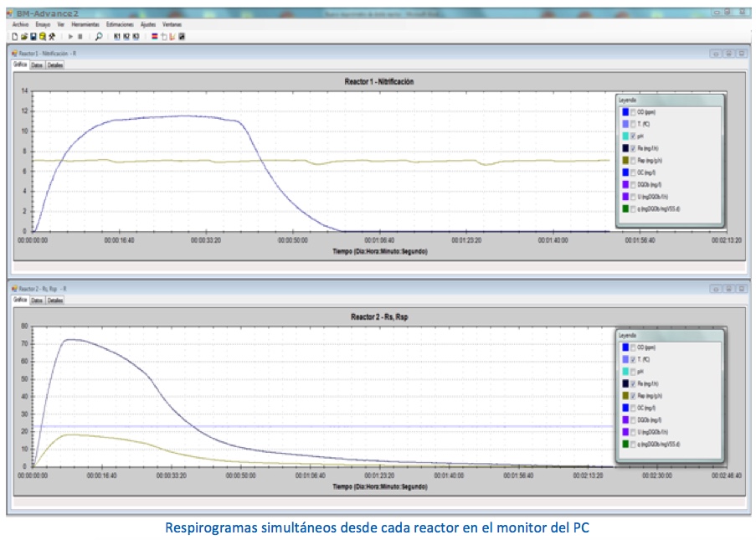Screen dimensions: 756x540
Task: Uncheck Rs (mg/l.h) checkbox in Reactor 1 legend
Action: tap(633, 148)
